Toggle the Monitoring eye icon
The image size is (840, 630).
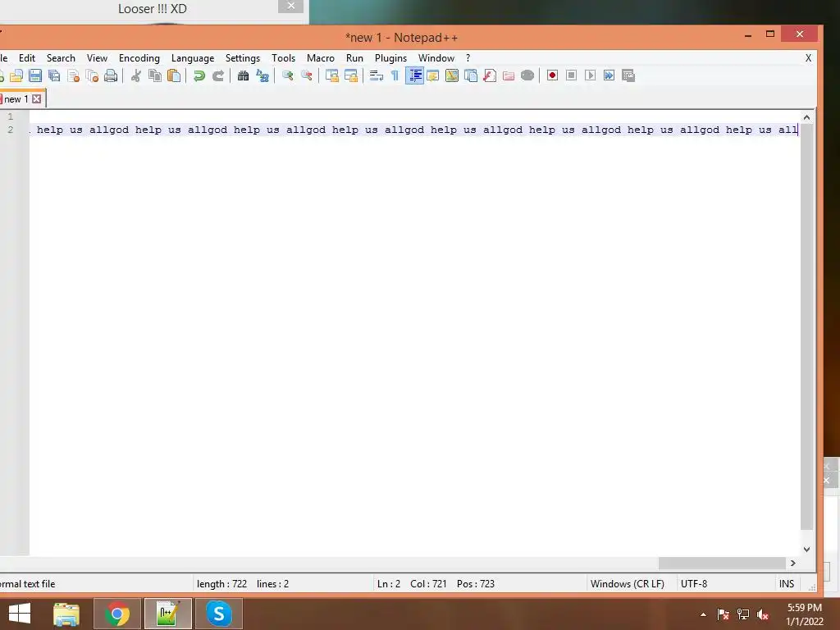pyautogui.click(x=527, y=75)
